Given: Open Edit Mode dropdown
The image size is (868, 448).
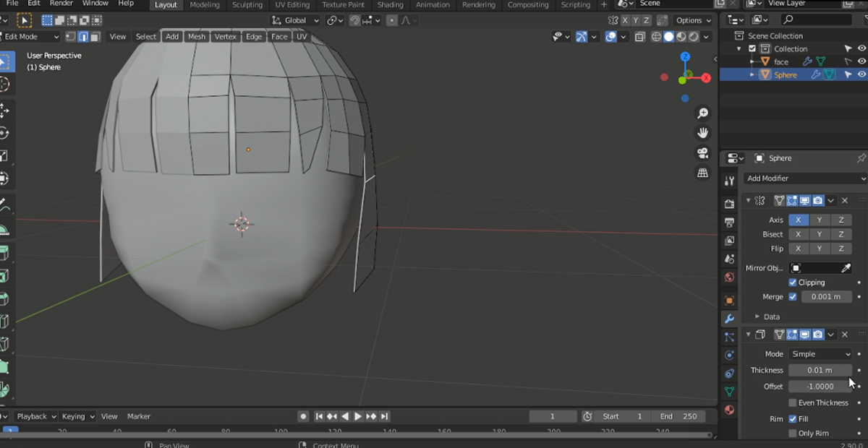Looking at the screenshot, I should pos(30,37).
